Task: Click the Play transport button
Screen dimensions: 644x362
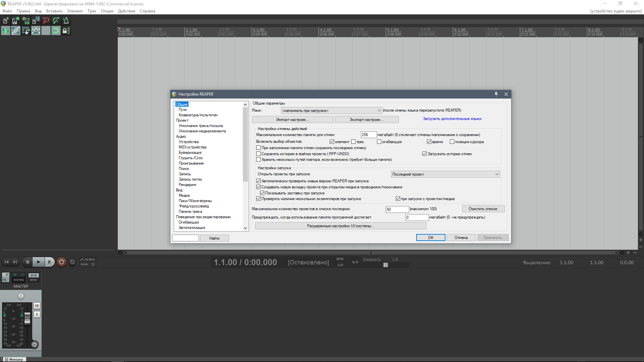Action: (x=39, y=262)
